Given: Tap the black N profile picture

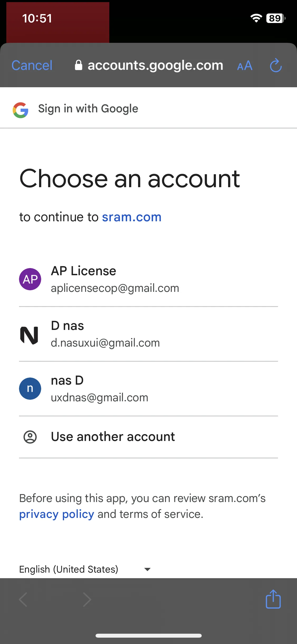Looking at the screenshot, I should (29, 335).
